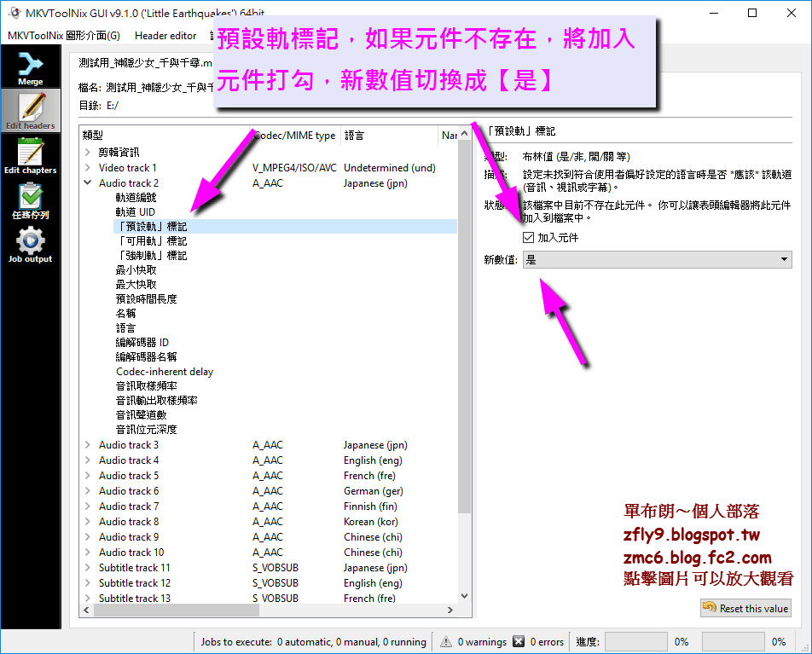Expand the Audio track 6 node
Screen dimensions: 812x654
(88, 491)
